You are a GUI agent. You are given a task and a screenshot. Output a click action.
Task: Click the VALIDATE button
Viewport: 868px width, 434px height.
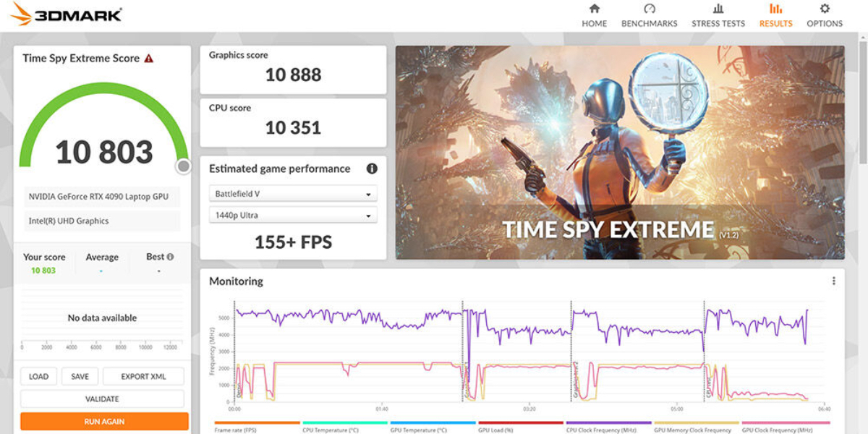pos(102,399)
